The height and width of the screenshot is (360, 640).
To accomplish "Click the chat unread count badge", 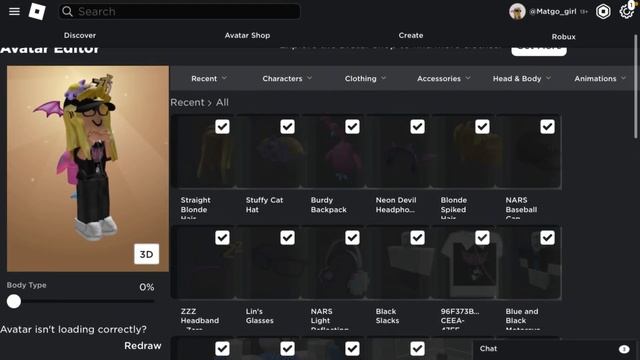I will click(x=624, y=349).
